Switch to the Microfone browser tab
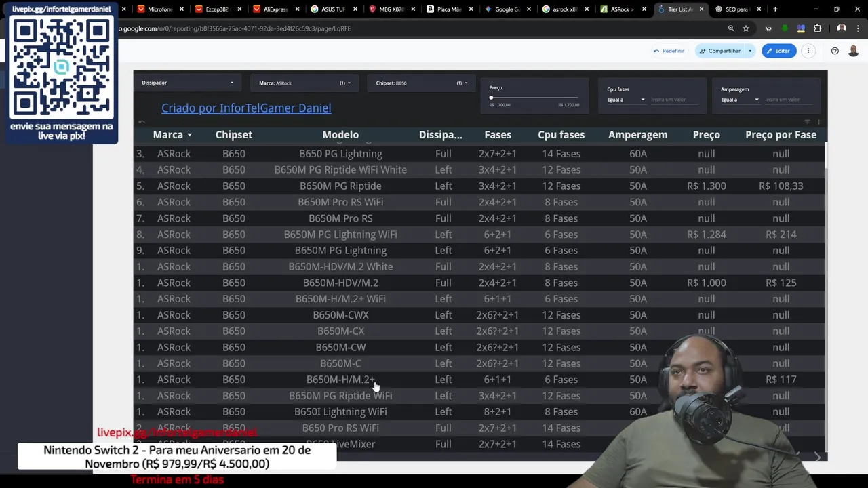The width and height of the screenshot is (868, 488). 159,9
